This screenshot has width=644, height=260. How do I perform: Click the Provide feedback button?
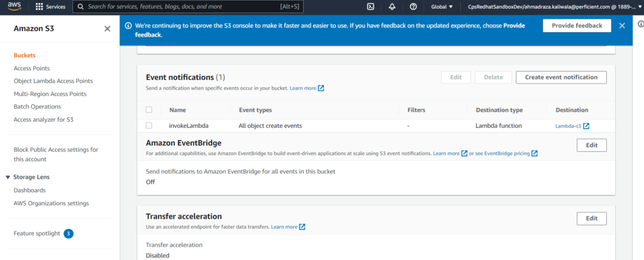pos(577,25)
